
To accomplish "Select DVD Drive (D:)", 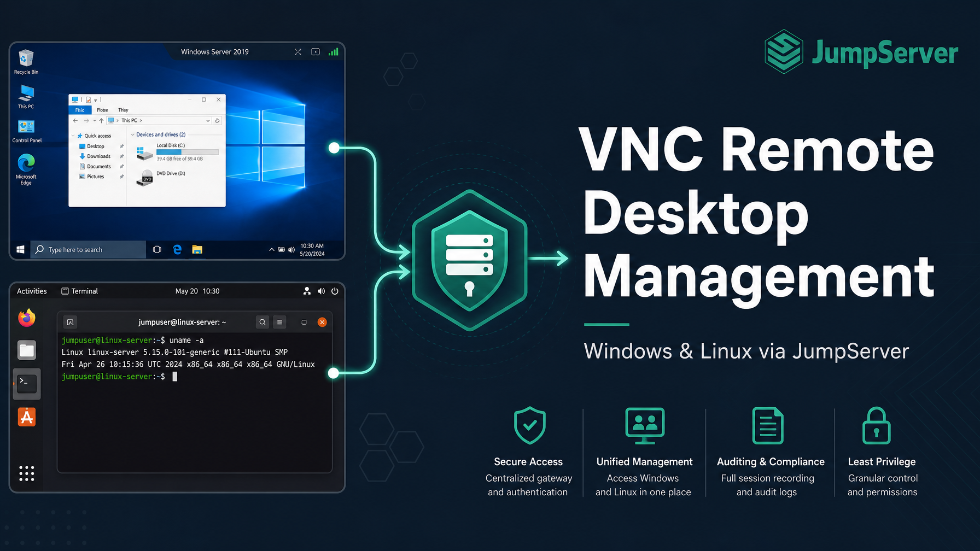I will click(161, 178).
